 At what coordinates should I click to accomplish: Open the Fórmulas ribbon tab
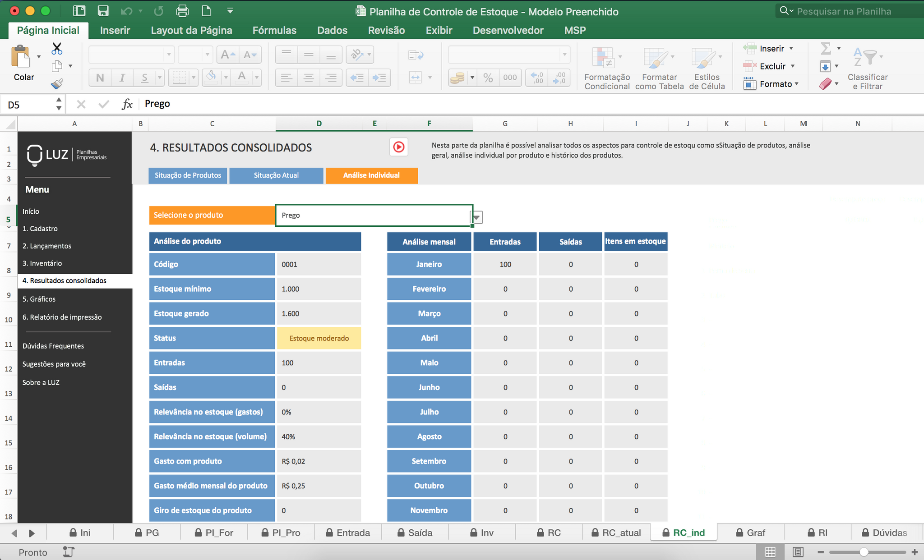tap(274, 30)
